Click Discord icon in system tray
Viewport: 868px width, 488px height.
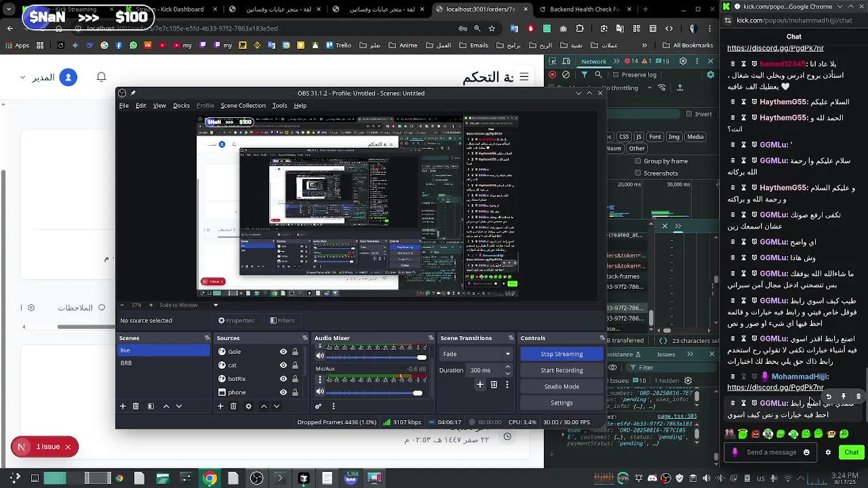tap(652, 479)
